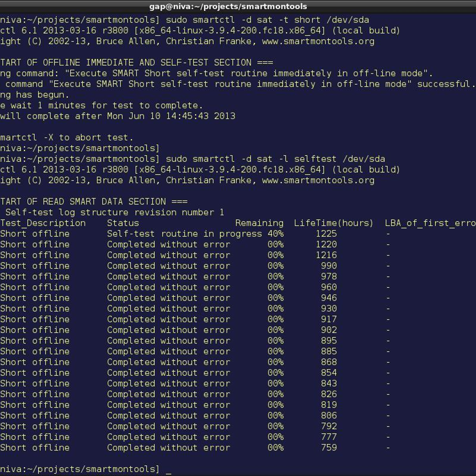Click the 'Test_Description' column header
476x476 pixels.
43,223
